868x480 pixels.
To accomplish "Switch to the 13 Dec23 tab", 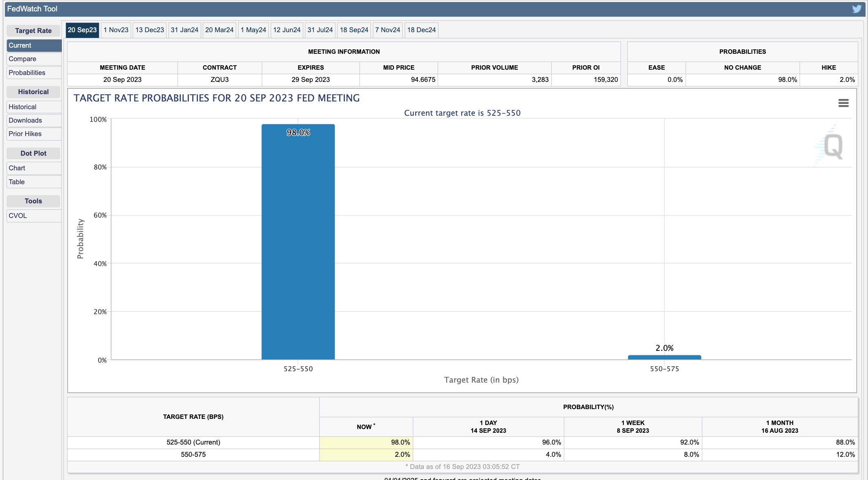I will pyautogui.click(x=149, y=30).
